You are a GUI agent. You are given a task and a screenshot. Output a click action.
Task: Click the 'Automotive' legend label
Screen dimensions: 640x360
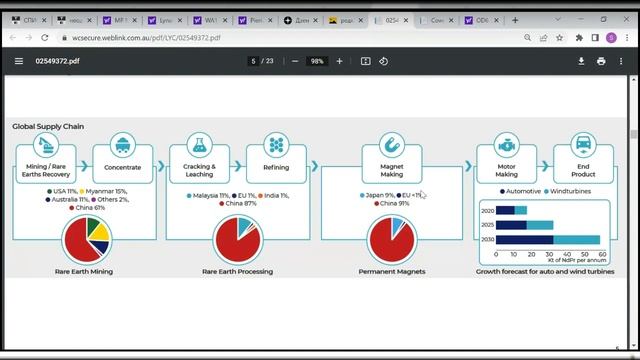coord(523,191)
